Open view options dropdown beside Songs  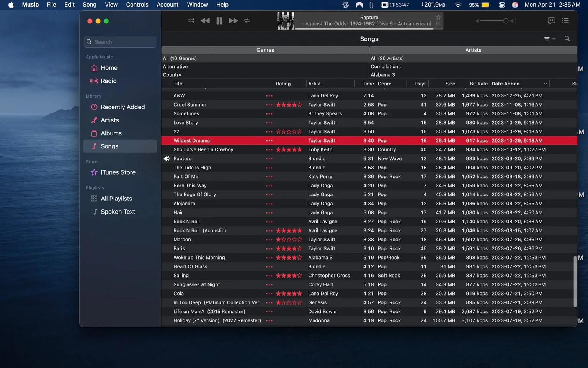(550, 39)
